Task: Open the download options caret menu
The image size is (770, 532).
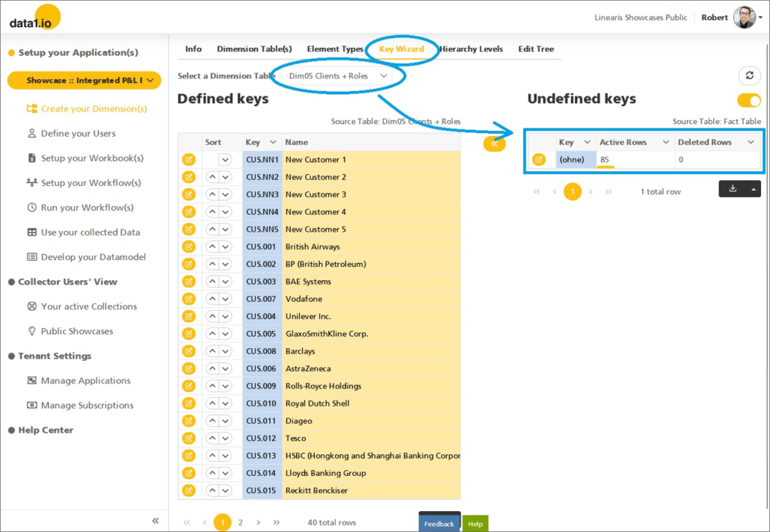Action: click(x=754, y=189)
